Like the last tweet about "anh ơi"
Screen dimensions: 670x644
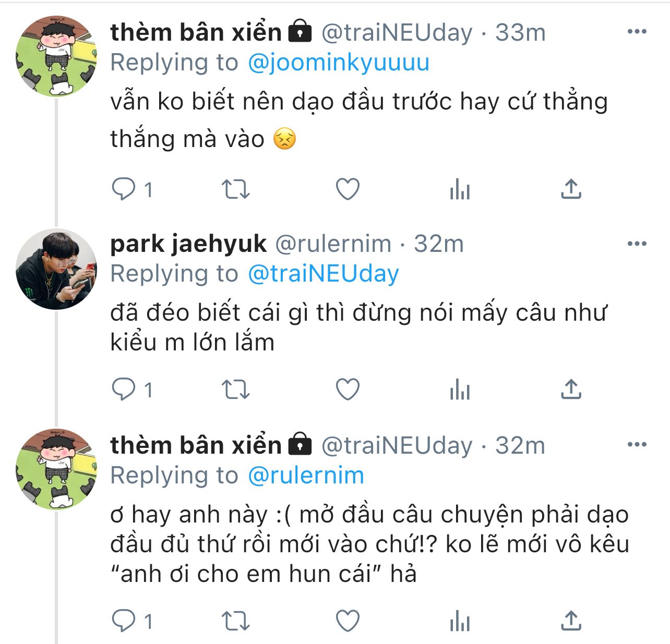coord(348,621)
